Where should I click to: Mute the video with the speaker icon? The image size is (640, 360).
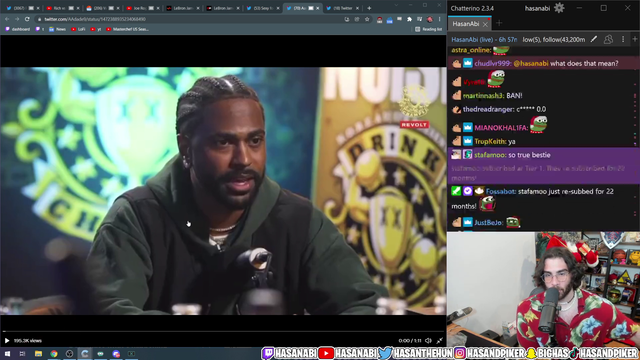tap(428, 340)
